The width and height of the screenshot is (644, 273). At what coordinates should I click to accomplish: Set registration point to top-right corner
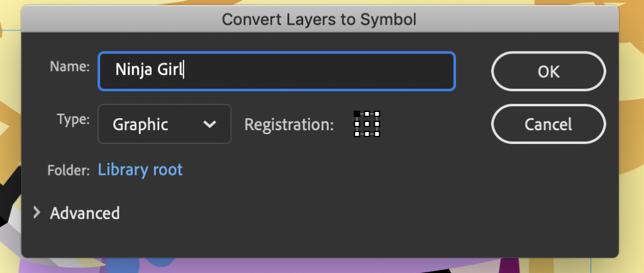click(377, 114)
